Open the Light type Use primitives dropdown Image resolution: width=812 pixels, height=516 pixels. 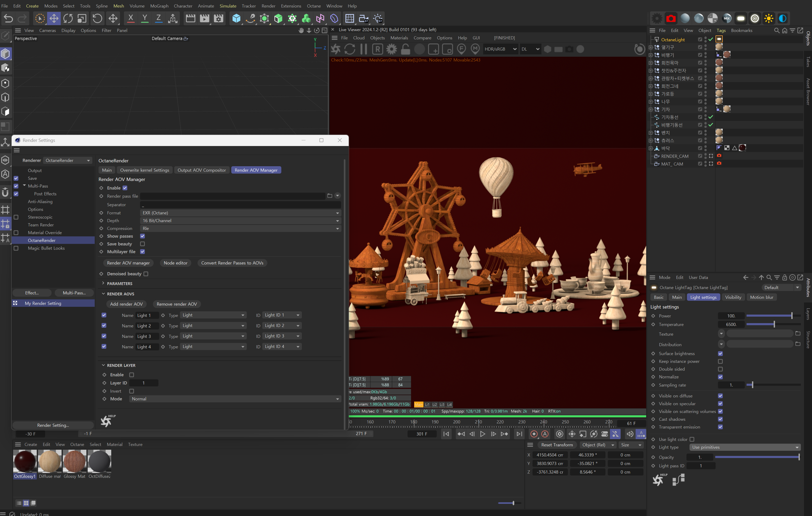click(744, 447)
